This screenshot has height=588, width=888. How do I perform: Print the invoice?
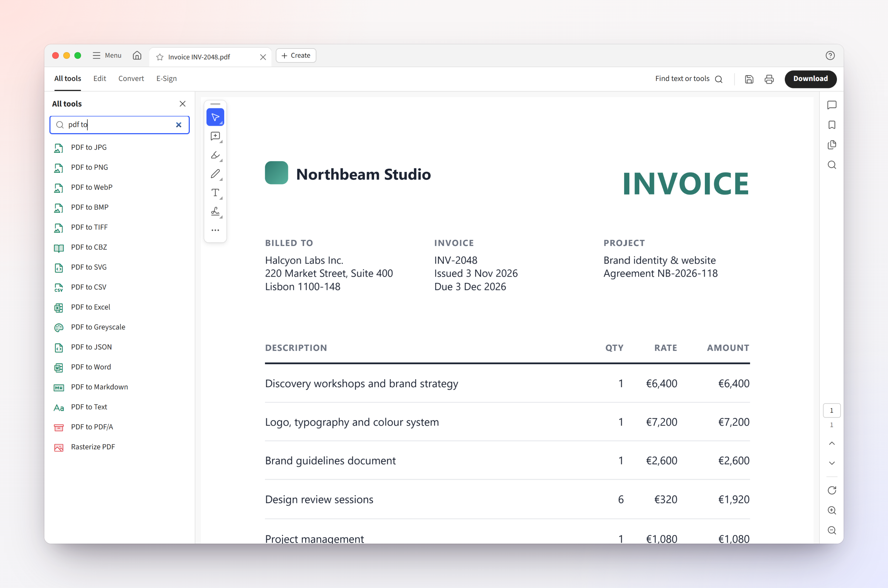point(769,79)
